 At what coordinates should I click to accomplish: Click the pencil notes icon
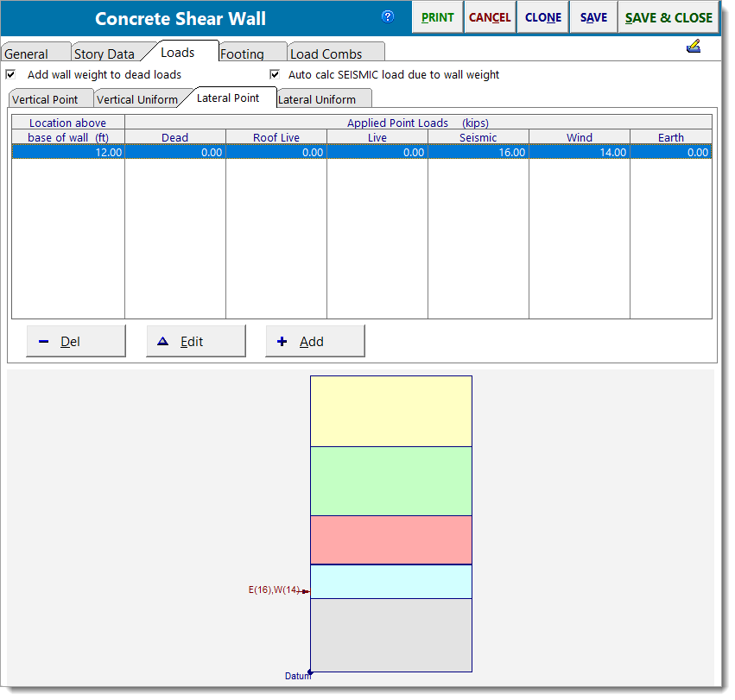click(694, 46)
